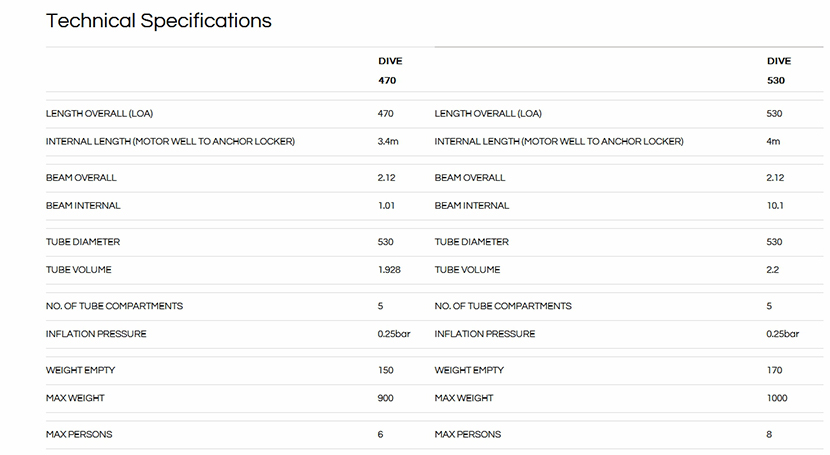Click the leftmost BEAM OVERALL label

(81, 178)
